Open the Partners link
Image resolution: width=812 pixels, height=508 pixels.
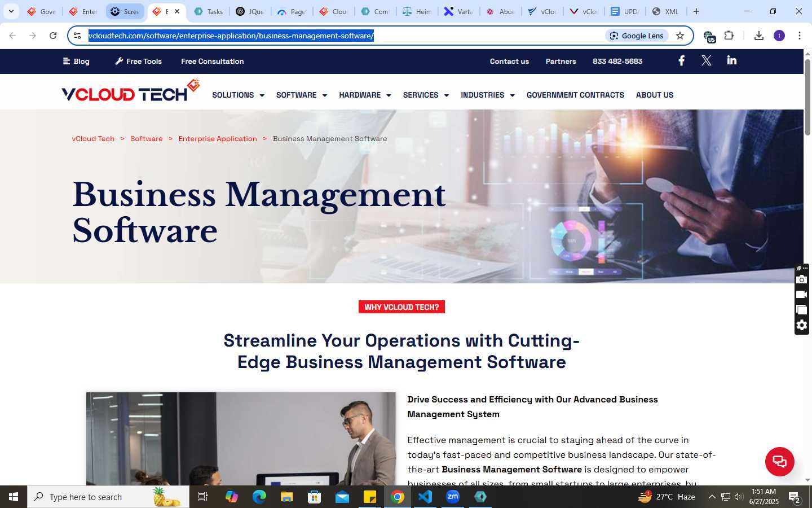point(561,61)
